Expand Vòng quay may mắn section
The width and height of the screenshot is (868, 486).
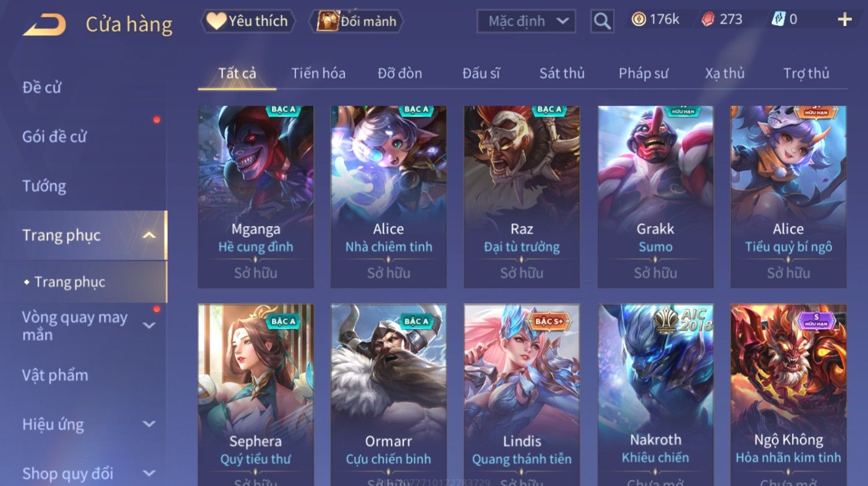coord(149,326)
